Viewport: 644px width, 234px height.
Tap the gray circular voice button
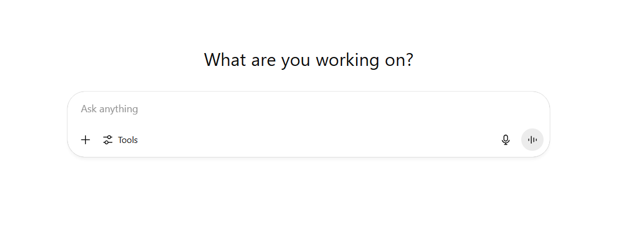532,140
